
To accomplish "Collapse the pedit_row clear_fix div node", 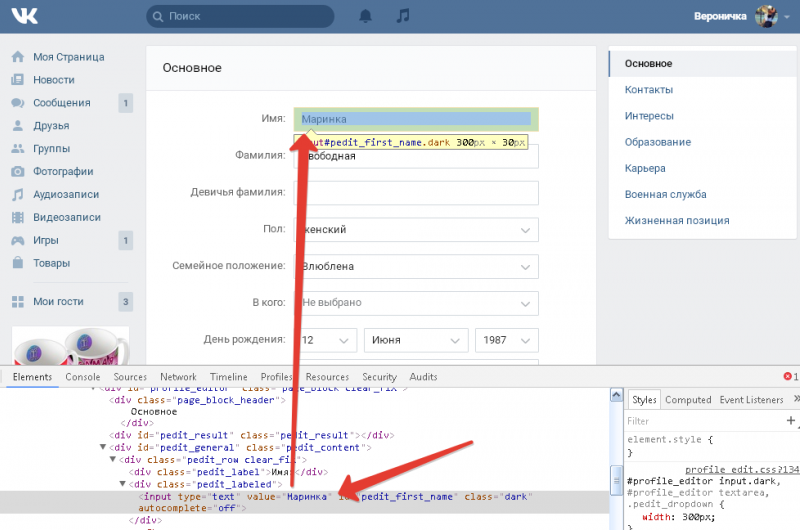I will pyautogui.click(x=113, y=459).
